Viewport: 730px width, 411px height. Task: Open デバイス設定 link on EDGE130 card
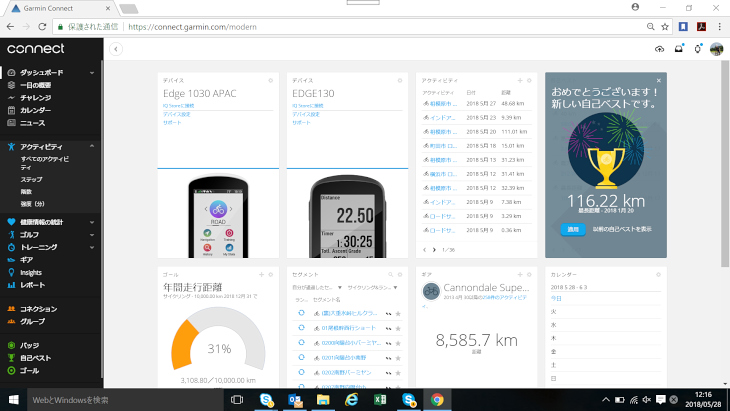(306, 114)
